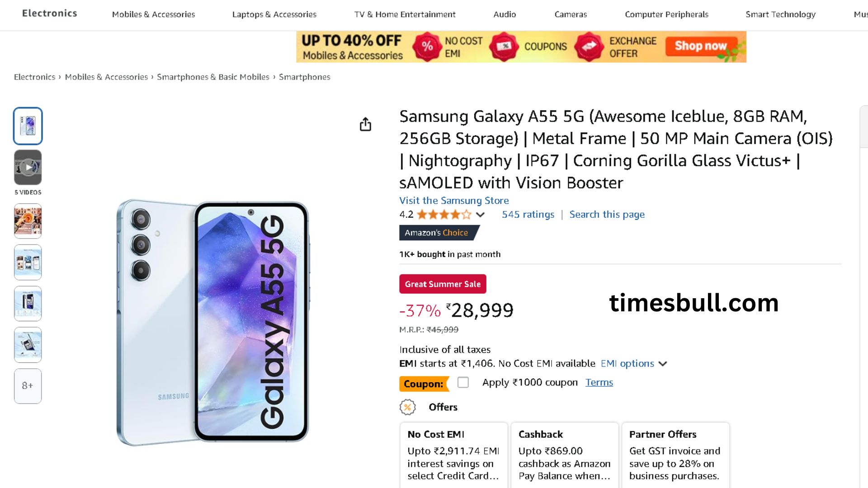The height and width of the screenshot is (488, 868).
Task: Open the 545 ratings link
Action: pyautogui.click(x=528, y=215)
